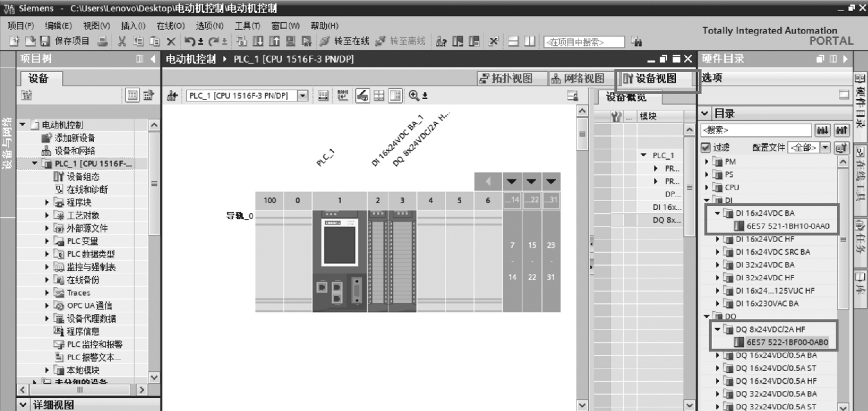Viewport: 868px width, 411px height.
Task: Select module 6ES7 522-1BF00-0AB0
Action: point(787,342)
